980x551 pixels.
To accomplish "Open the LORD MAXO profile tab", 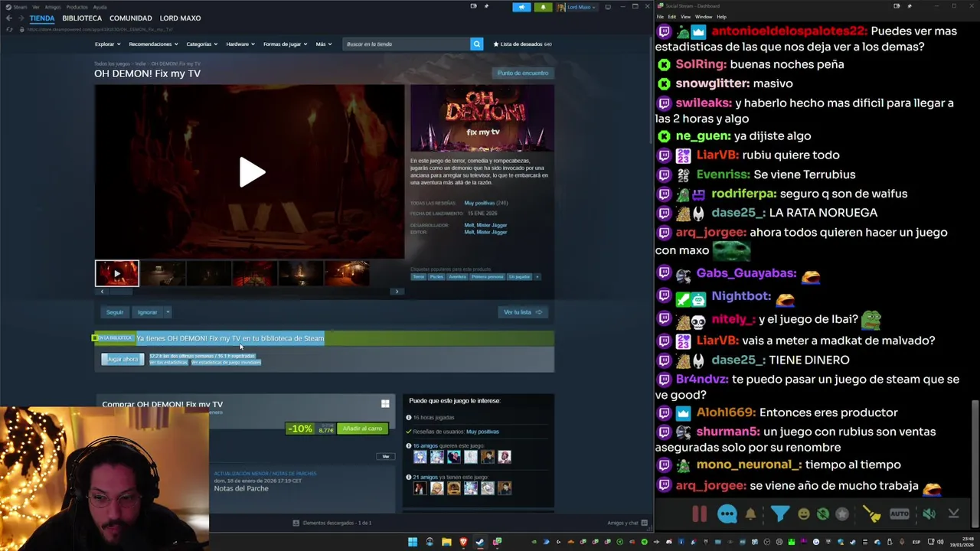I will click(x=180, y=18).
